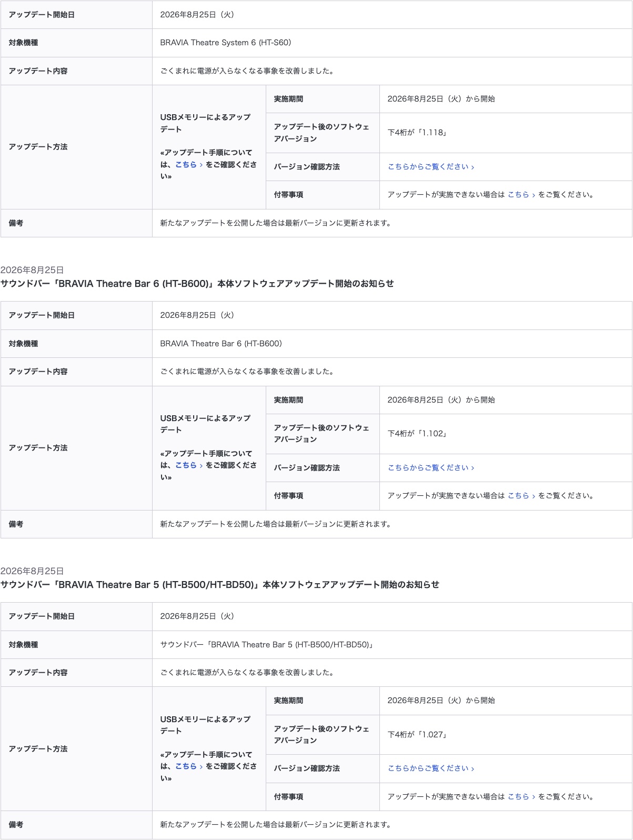
Task: Click update content description in HT-S60 table
Action: pyautogui.click(x=247, y=71)
